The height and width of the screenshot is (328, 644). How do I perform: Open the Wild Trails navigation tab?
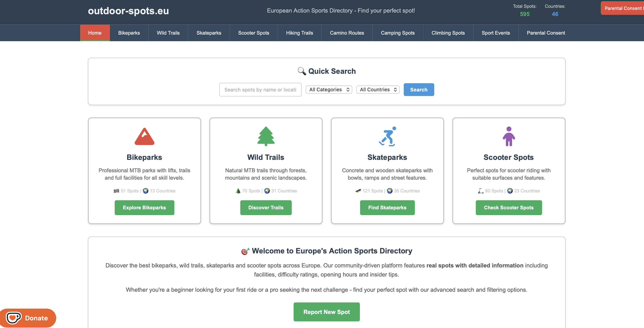[x=168, y=33]
